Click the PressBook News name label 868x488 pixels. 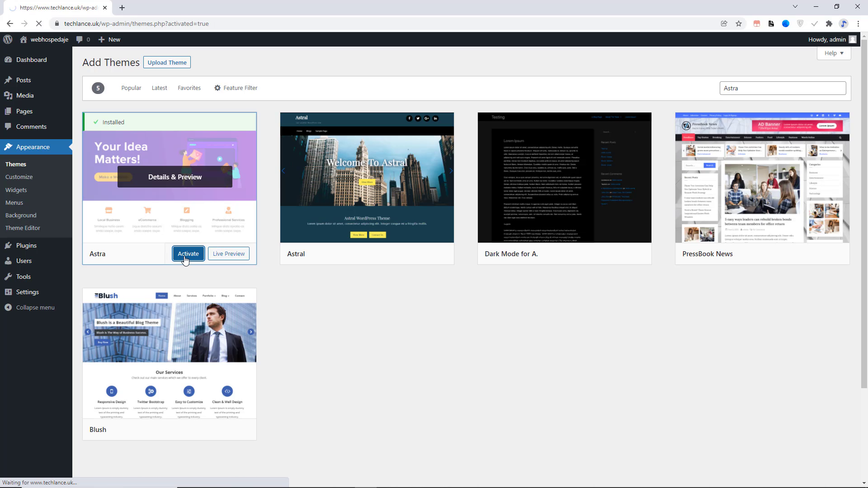point(707,253)
